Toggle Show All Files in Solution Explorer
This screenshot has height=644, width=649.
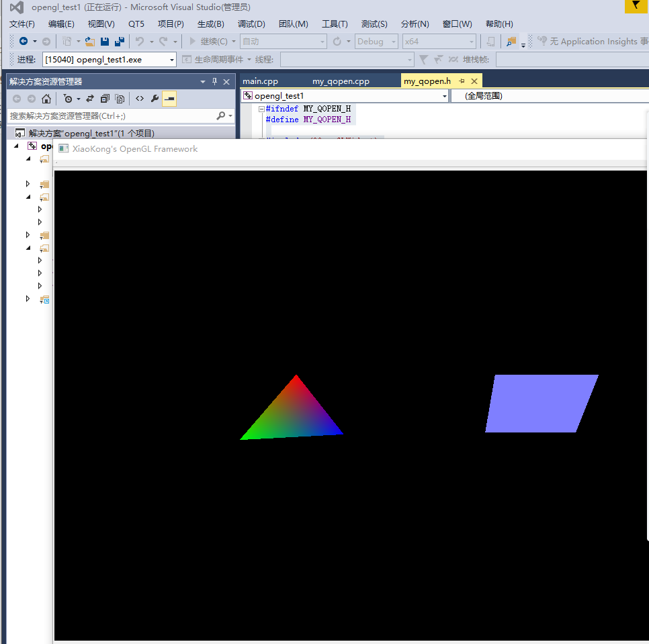pos(120,99)
